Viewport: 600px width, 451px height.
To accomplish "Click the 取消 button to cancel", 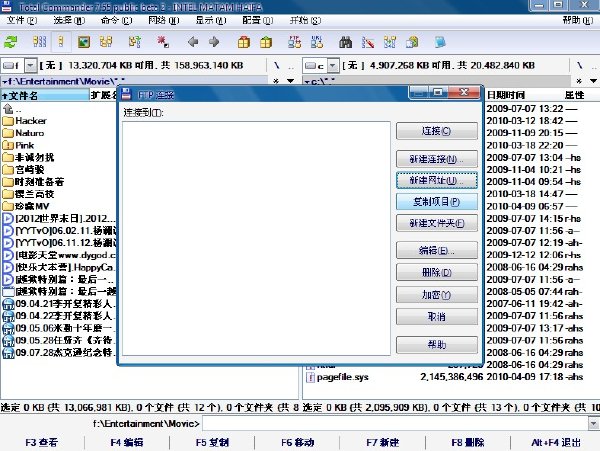I will [x=437, y=316].
